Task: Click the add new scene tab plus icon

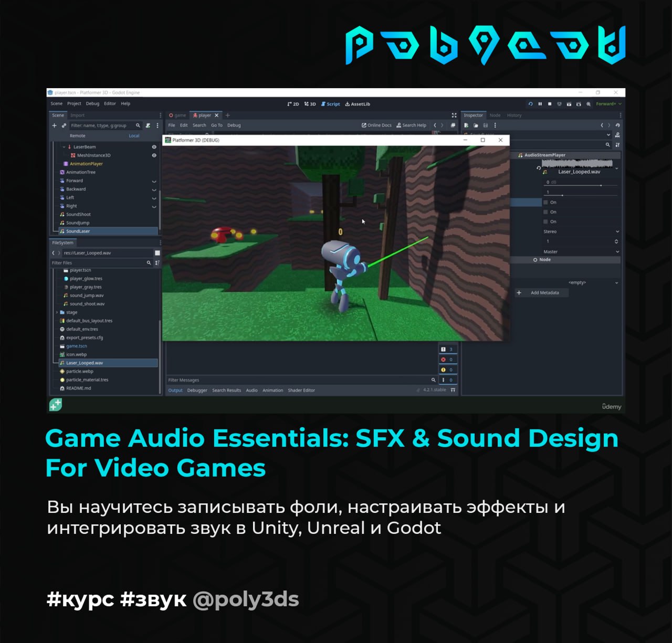Action: pos(228,115)
